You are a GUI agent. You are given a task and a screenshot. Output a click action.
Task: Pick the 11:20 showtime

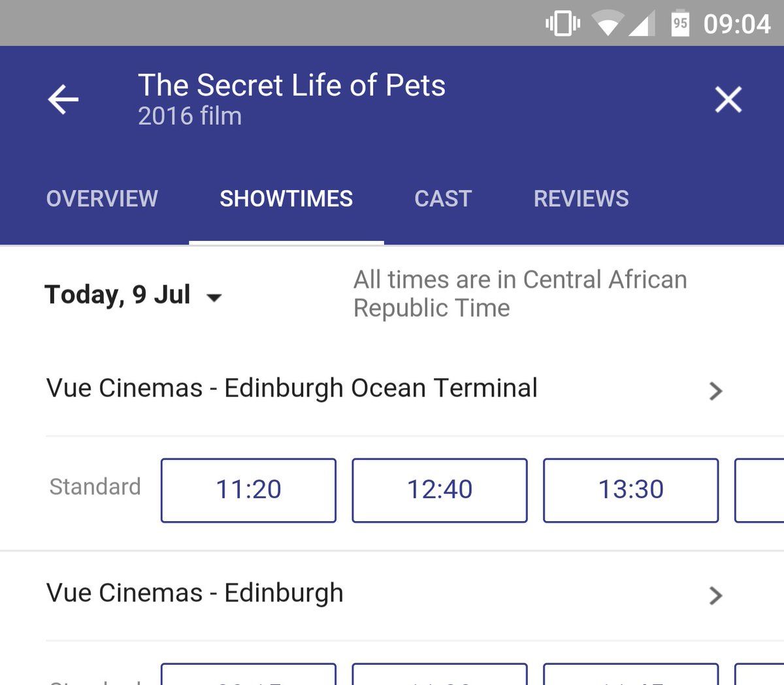[x=248, y=490]
